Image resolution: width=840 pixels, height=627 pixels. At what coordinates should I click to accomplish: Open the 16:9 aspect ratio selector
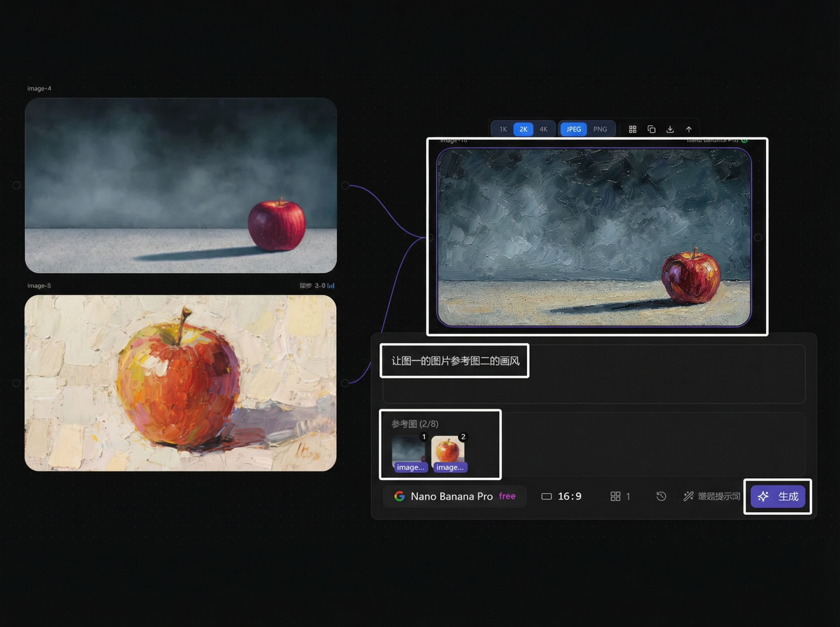(x=562, y=496)
